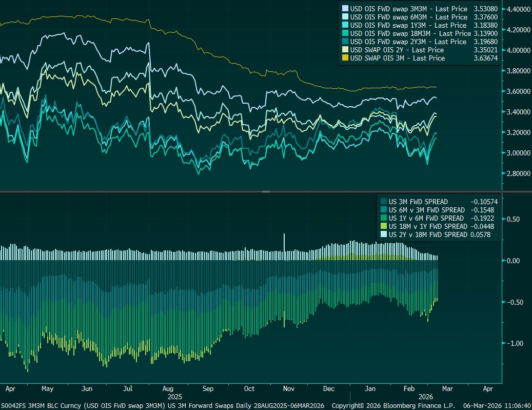Select the US 2Y v 18M FWD SPREAD label
The image size is (532, 410).
[x=428, y=234]
